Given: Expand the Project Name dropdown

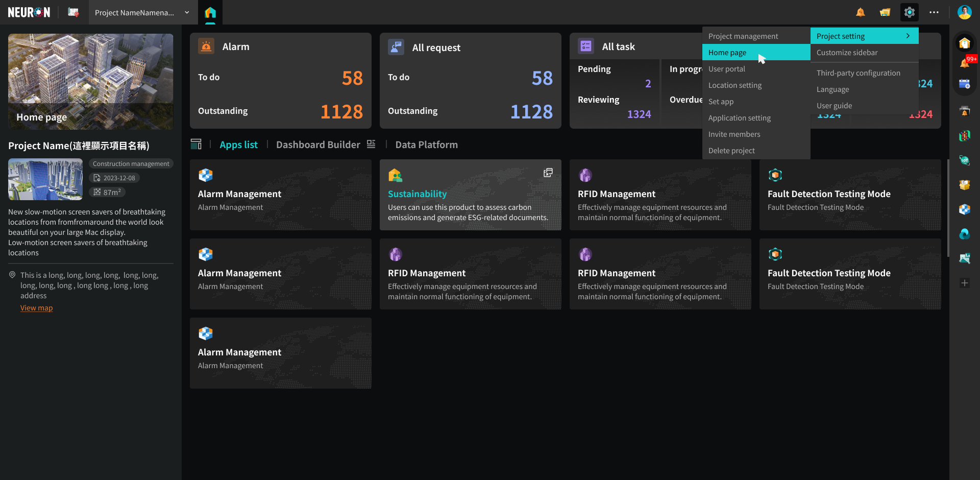Looking at the screenshot, I should (x=187, y=12).
